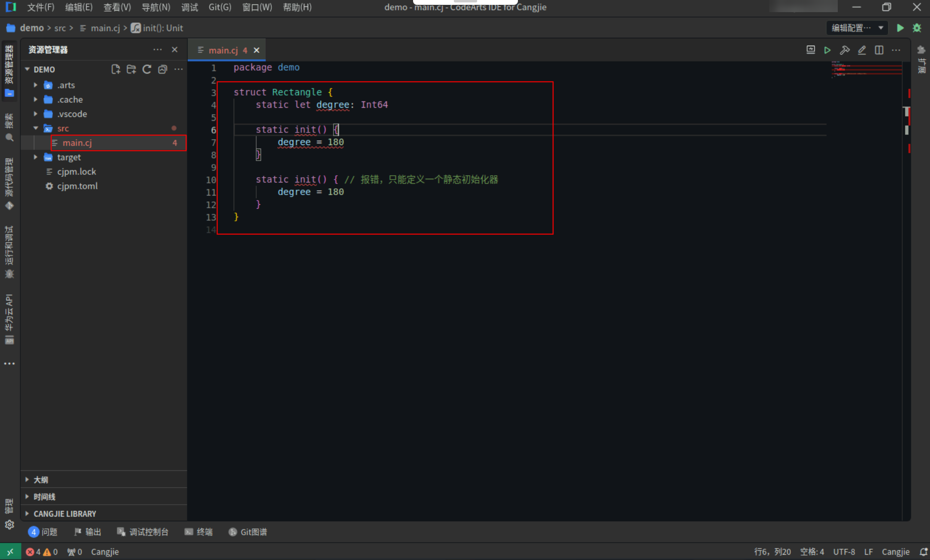Expand the CANGJIE LIBRARY section

(x=65, y=513)
